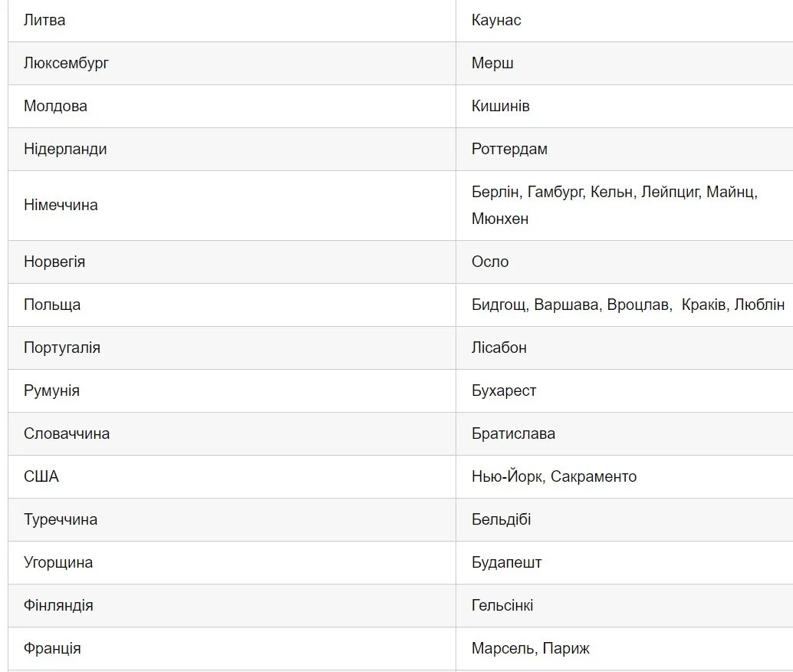The image size is (793, 672).
Task: Click the Німеччина country cell
Action: (x=61, y=206)
